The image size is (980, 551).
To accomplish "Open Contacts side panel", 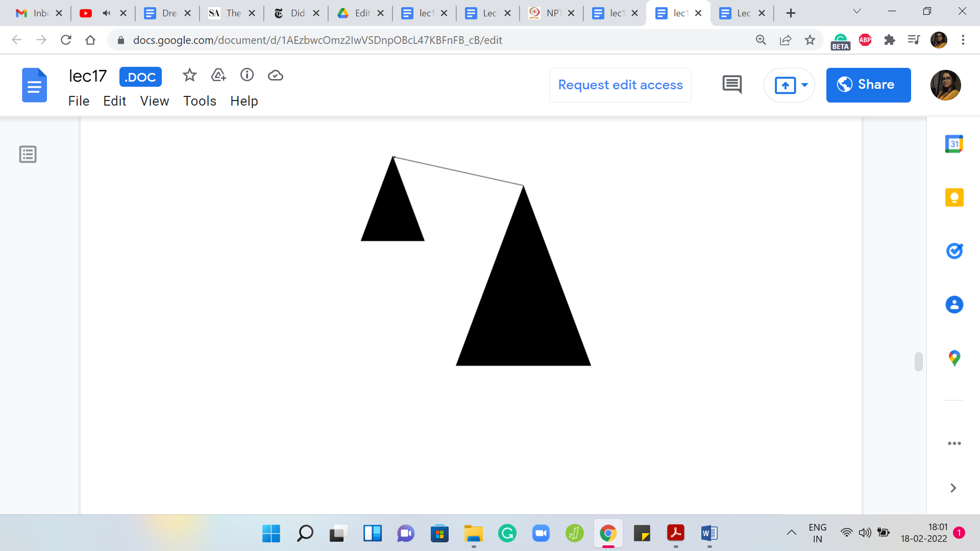I will pyautogui.click(x=954, y=305).
